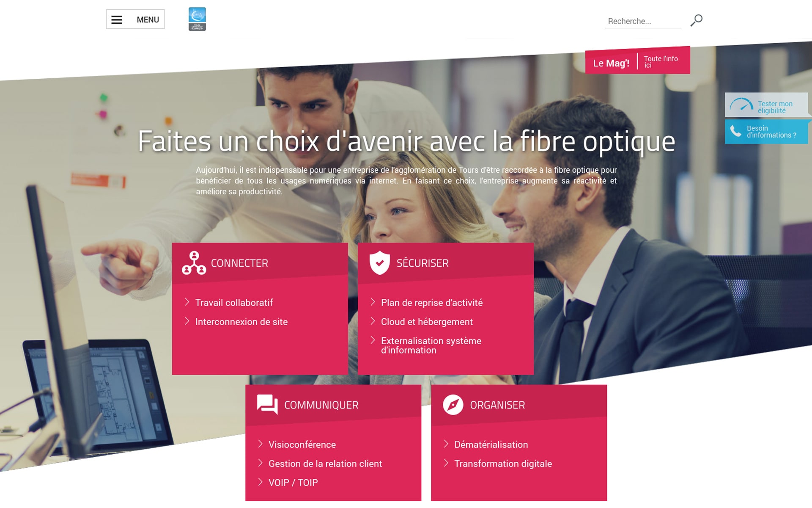Open Le Mag' info banner

click(638, 61)
